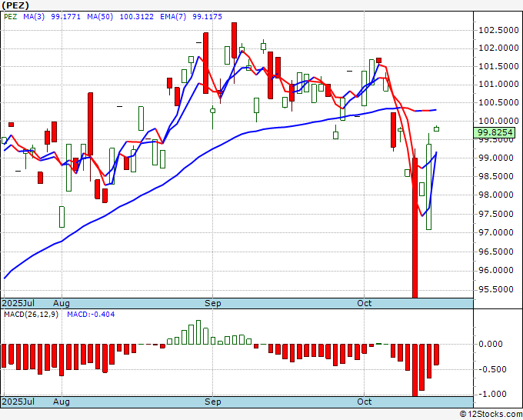Click the tallest green MACD histogram bar

(198, 332)
